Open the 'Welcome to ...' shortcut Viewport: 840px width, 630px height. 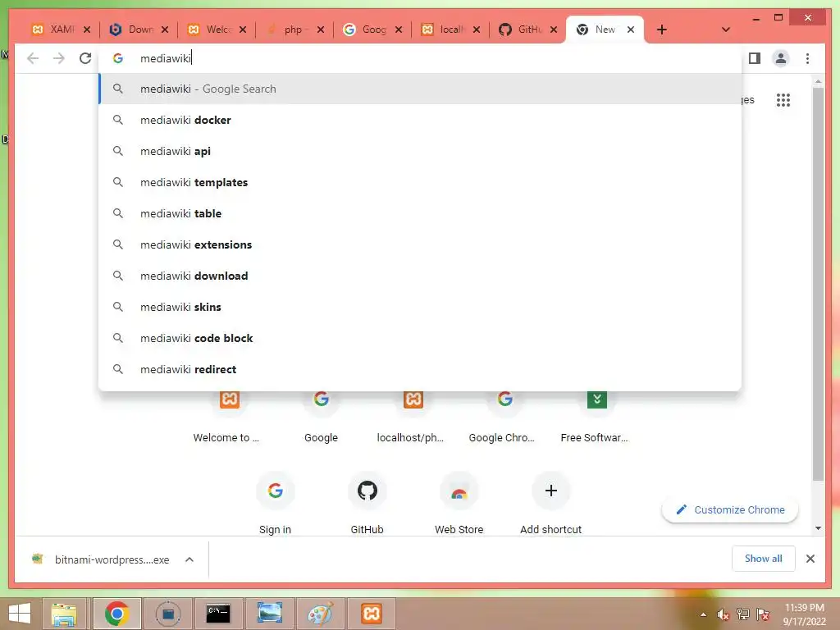[x=230, y=418]
